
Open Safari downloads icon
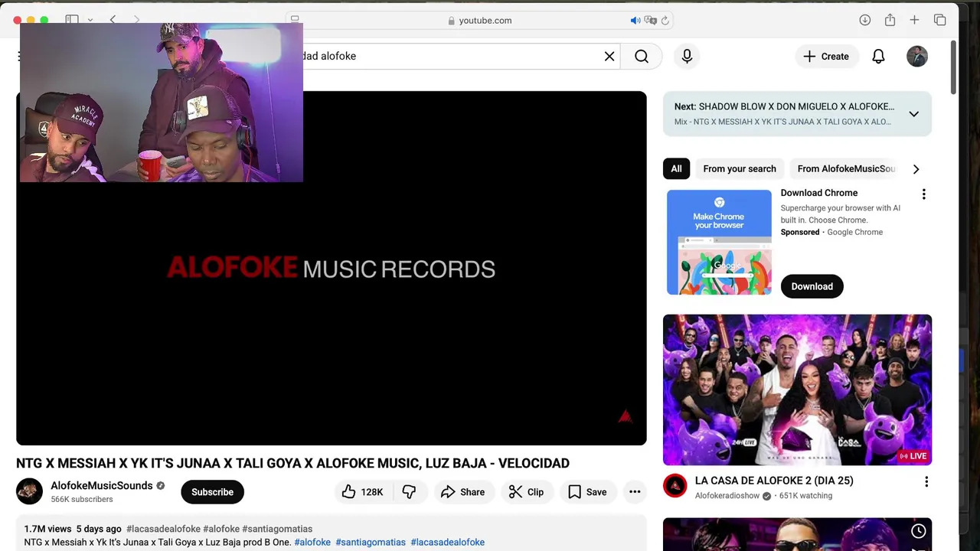tap(864, 20)
